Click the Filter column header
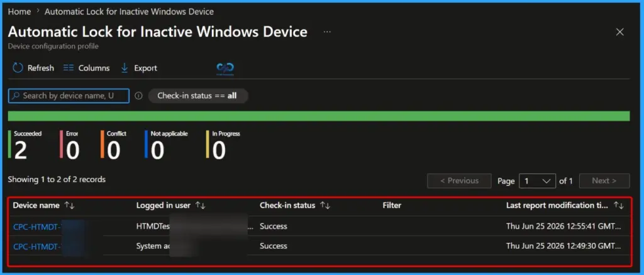The height and width of the screenshot is (275, 644). 392,205
